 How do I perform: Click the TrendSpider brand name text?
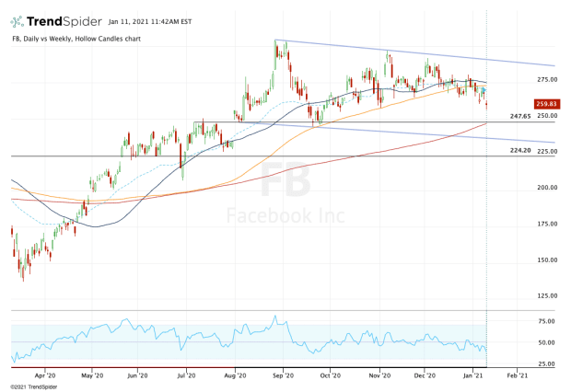(64, 22)
